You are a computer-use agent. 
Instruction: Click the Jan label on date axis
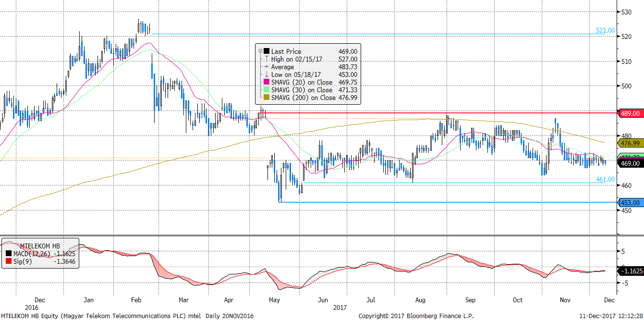tap(89, 300)
